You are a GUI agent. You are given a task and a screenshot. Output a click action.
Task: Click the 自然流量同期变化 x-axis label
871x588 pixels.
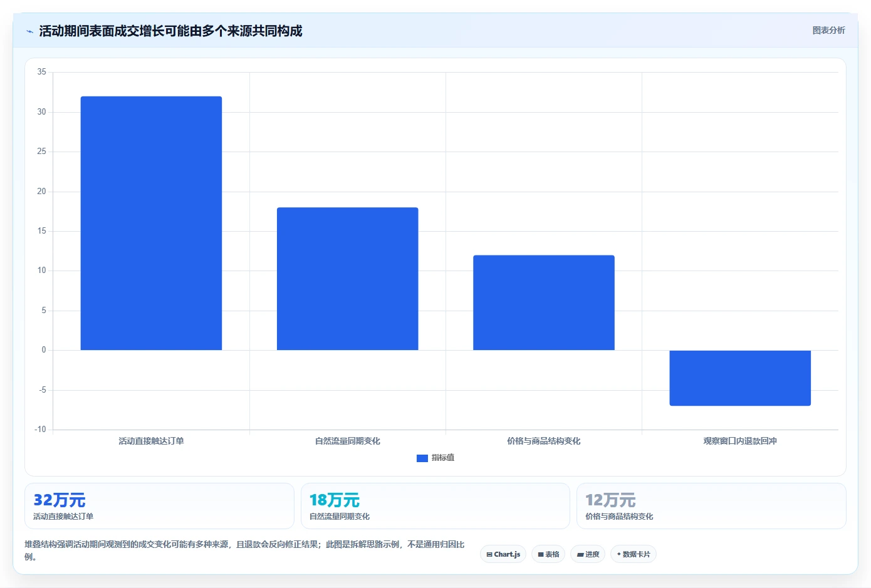click(347, 441)
